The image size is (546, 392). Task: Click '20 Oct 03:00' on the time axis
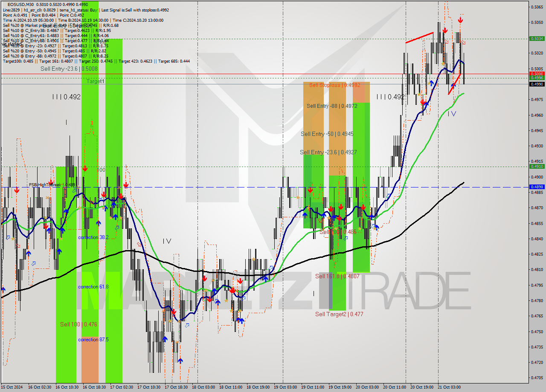[x=367, y=387]
